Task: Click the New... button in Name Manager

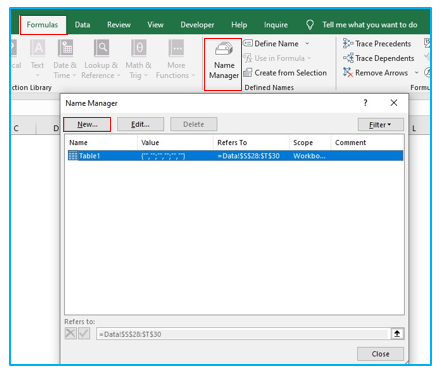Action: (x=87, y=124)
